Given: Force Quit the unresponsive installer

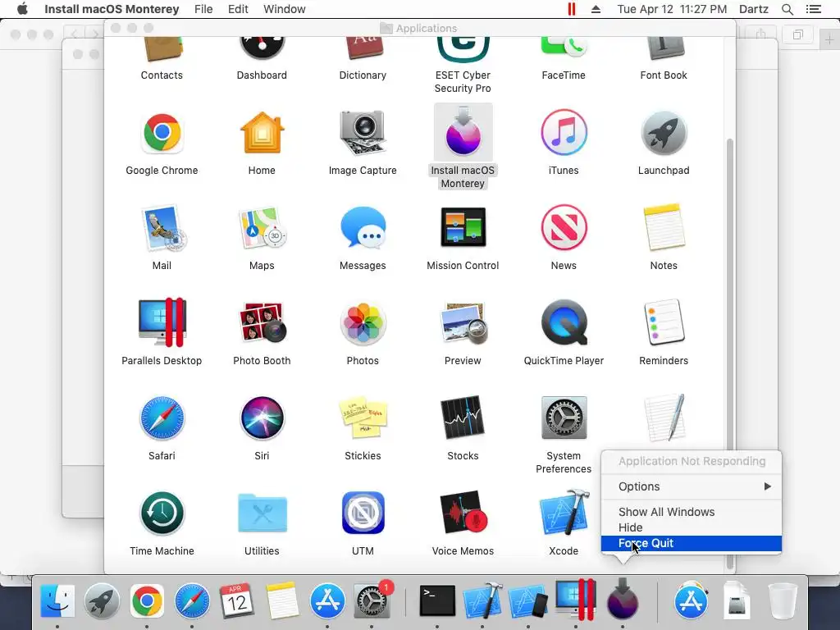Looking at the screenshot, I should 691,543.
